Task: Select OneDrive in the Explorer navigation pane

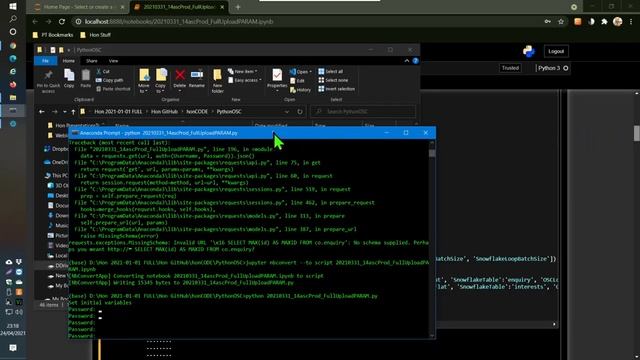Action: (57, 162)
